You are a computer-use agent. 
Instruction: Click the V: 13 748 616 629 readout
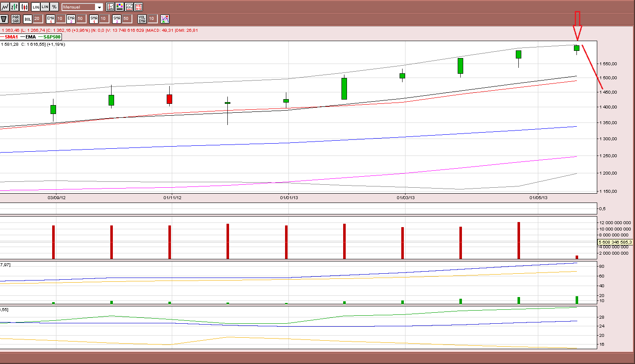[125, 31]
